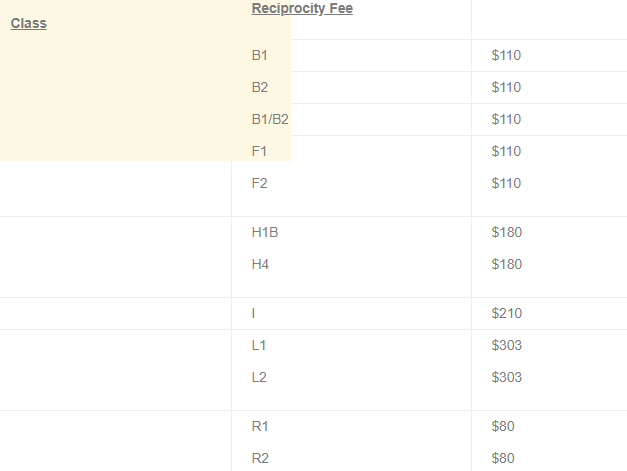Select the B1/B2 class entry

click(x=270, y=119)
